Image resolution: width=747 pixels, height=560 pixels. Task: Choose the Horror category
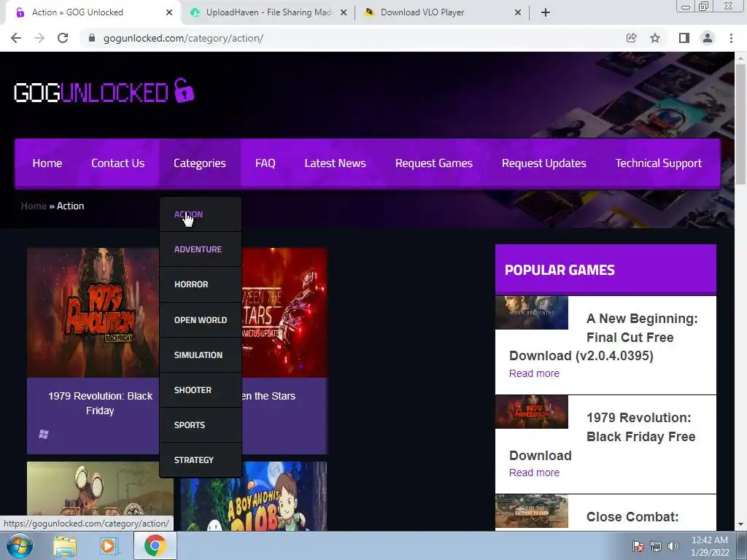click(201, 284)
